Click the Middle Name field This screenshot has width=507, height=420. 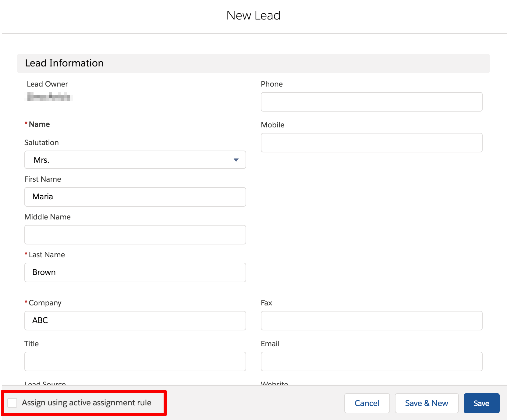coord(135,235)
